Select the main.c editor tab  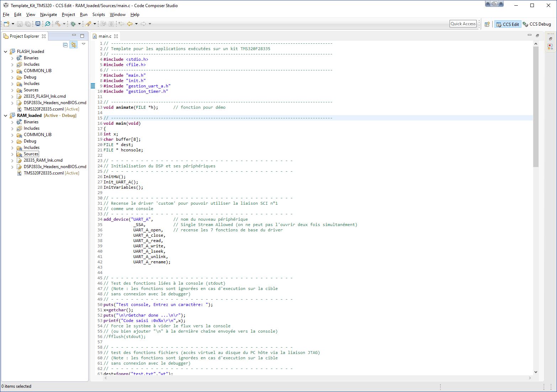coord(105,36)
